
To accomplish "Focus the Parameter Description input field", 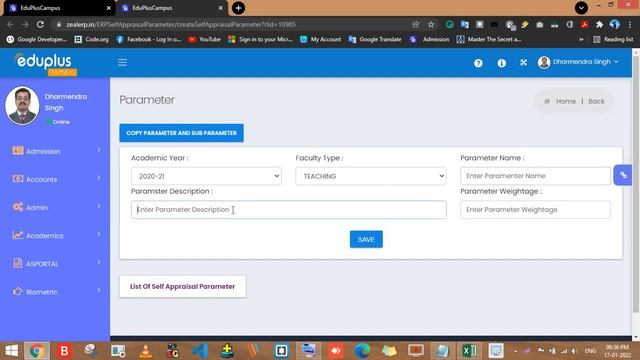I will 289,209.
